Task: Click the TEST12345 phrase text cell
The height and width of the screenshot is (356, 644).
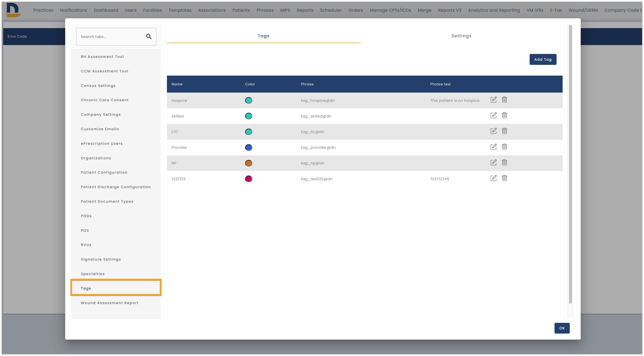Action: click(440, 179)
